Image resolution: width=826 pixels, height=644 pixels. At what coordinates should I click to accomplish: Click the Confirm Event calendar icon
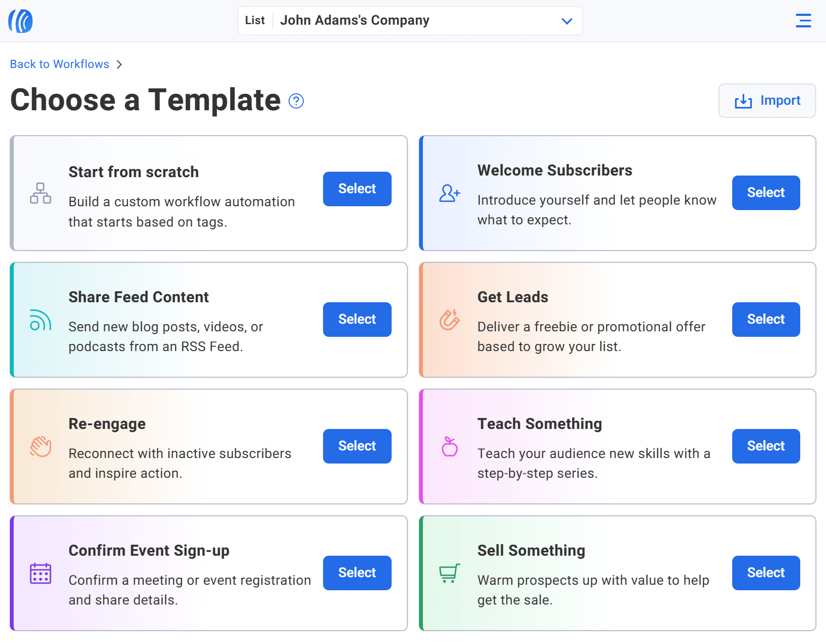[x=41, y=573]
